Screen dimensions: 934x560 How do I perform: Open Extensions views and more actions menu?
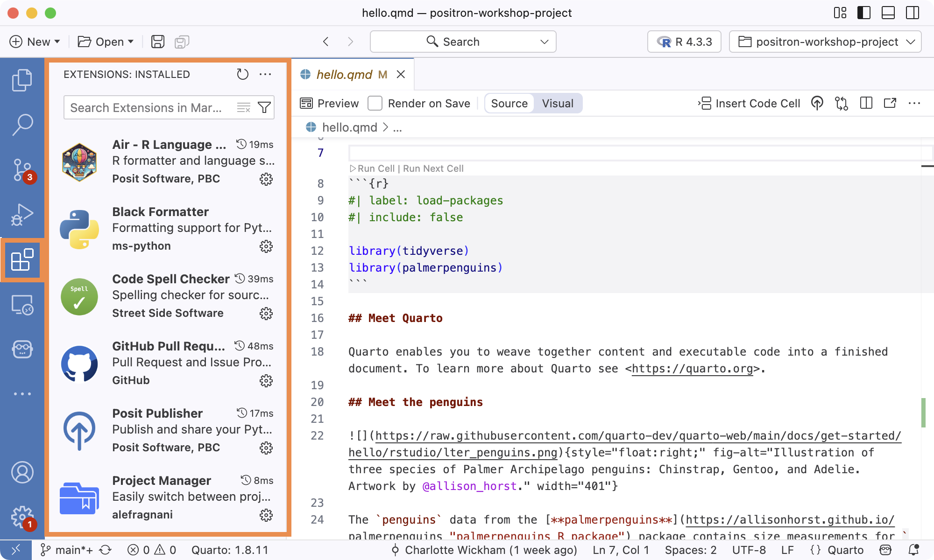click(265, 74)
